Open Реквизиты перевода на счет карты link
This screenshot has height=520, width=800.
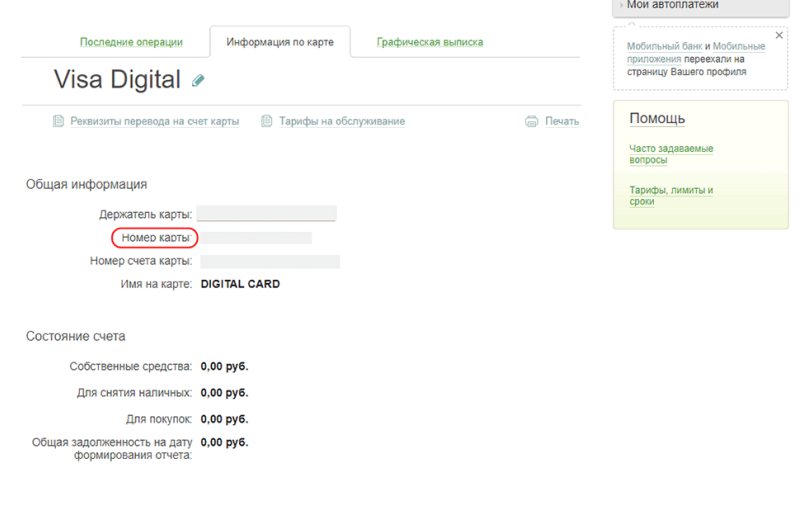point(154,122)
